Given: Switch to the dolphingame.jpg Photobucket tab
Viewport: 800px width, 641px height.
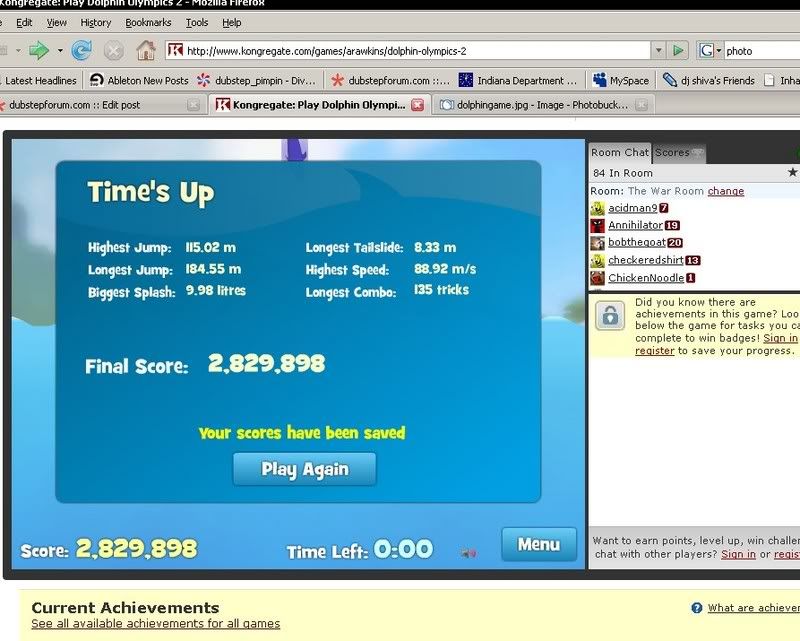Looking at the screenshot, I should tap(543, 105).
